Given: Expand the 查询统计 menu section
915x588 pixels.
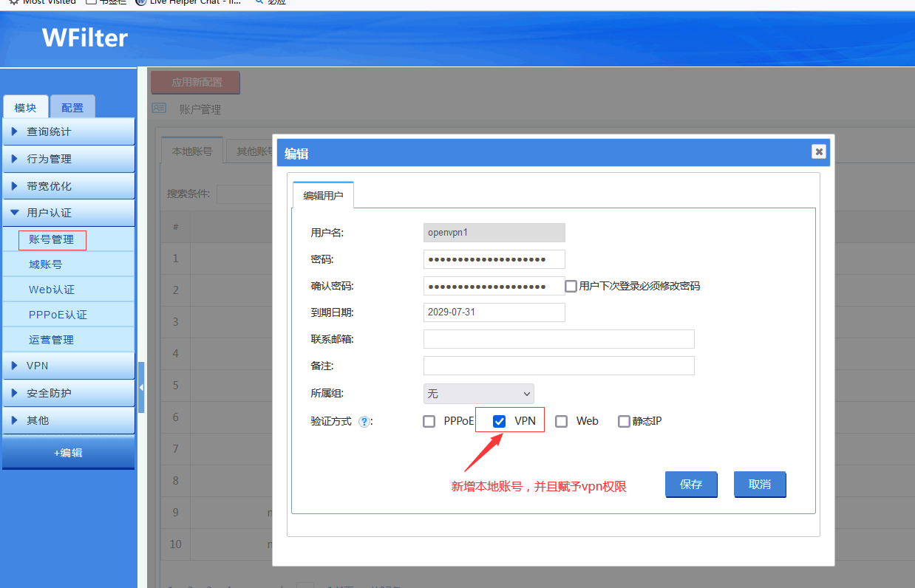Looking at the screenshot, I should pyautogui.click(x=68, y=131).
